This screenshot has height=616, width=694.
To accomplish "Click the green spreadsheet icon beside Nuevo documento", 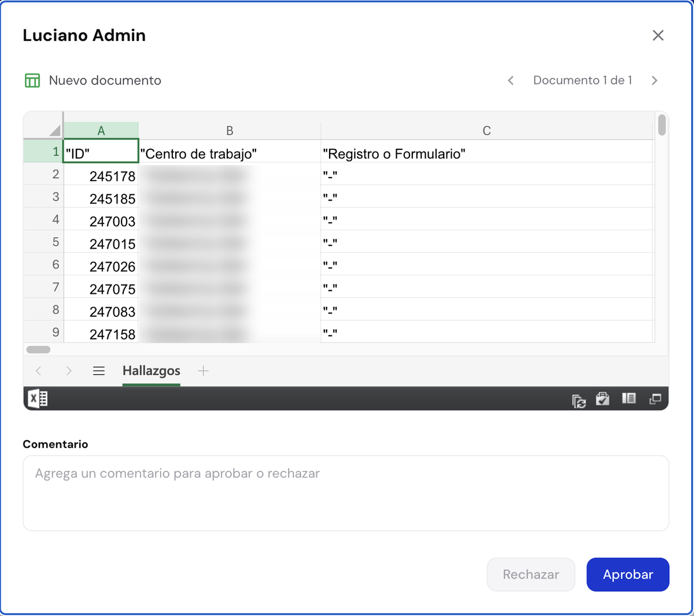I will [x=32, y=80].
